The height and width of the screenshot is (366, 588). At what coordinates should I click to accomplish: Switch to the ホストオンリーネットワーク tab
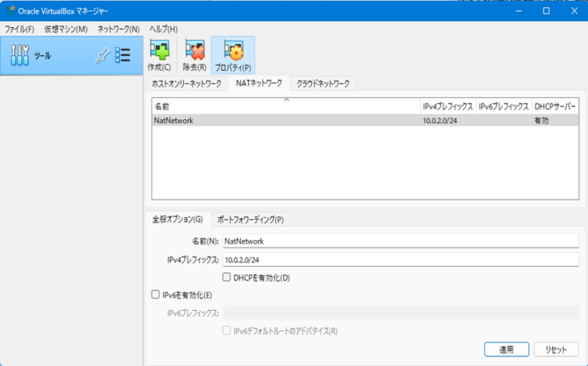(186, 83)
